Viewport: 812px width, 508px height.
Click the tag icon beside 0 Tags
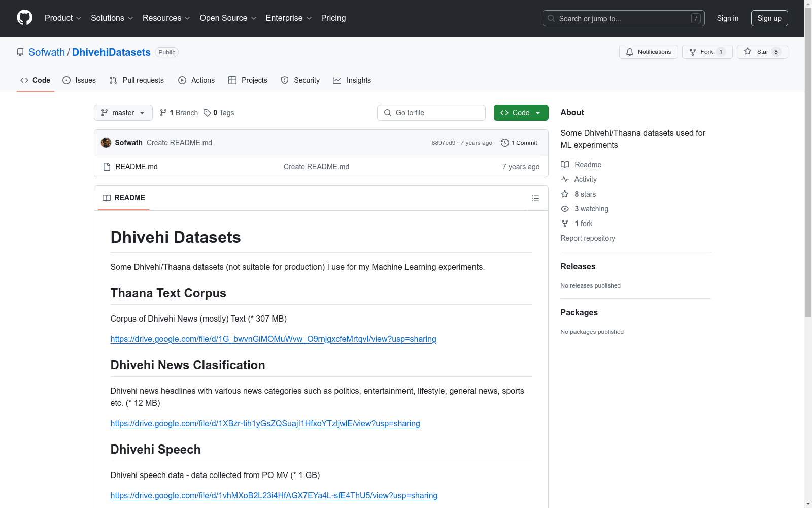tap(207, 113)
